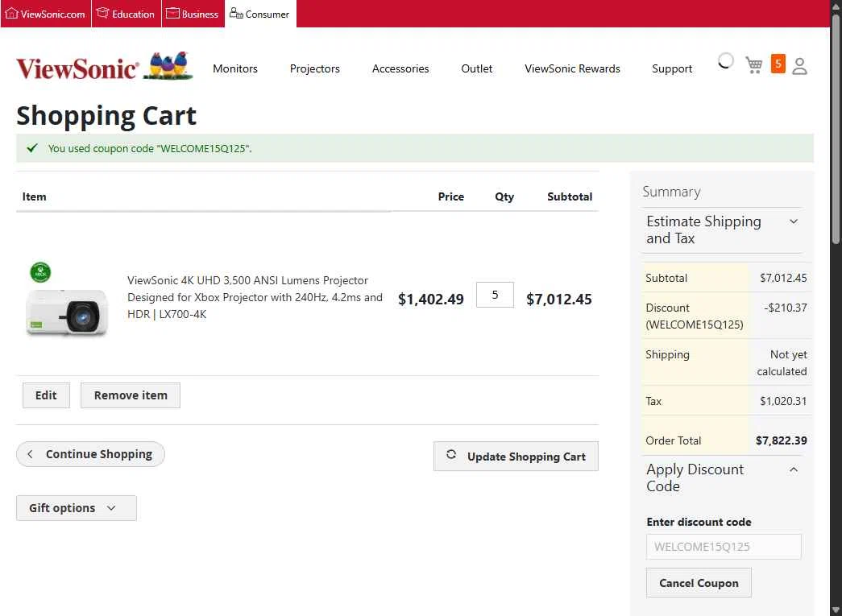Click the Tax value $1,020.31
Viewport: 842px width, 616px height.
coord(783,401)
